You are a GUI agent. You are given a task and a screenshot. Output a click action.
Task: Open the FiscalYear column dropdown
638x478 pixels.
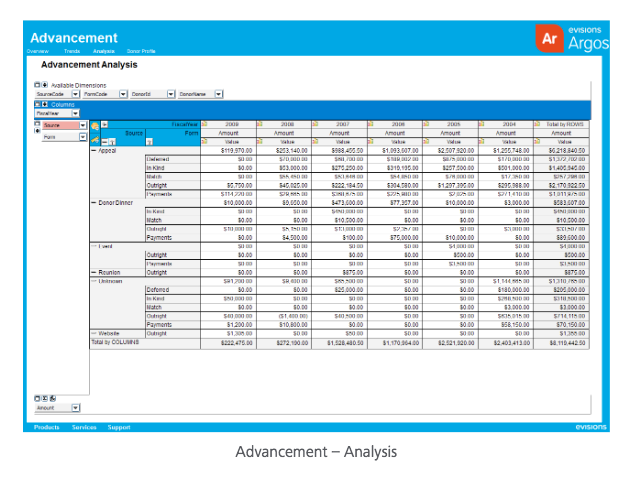(x=75, y=113)
